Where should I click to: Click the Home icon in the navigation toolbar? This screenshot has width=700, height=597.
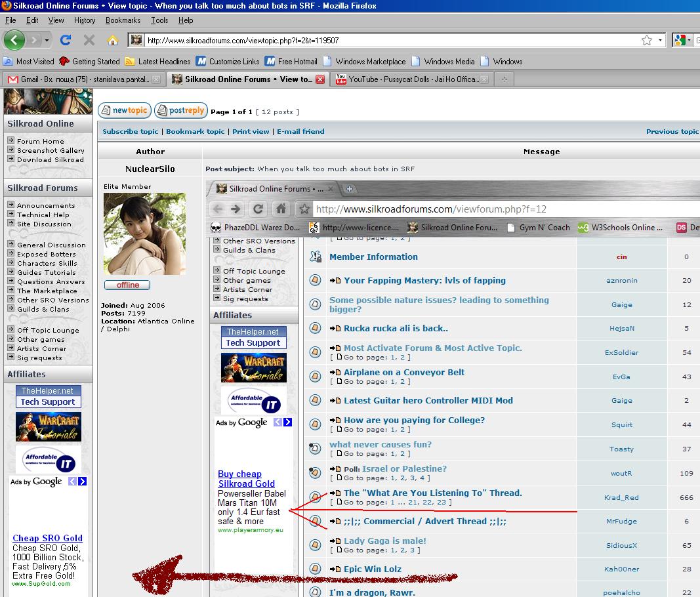click(x=113, y=40)
